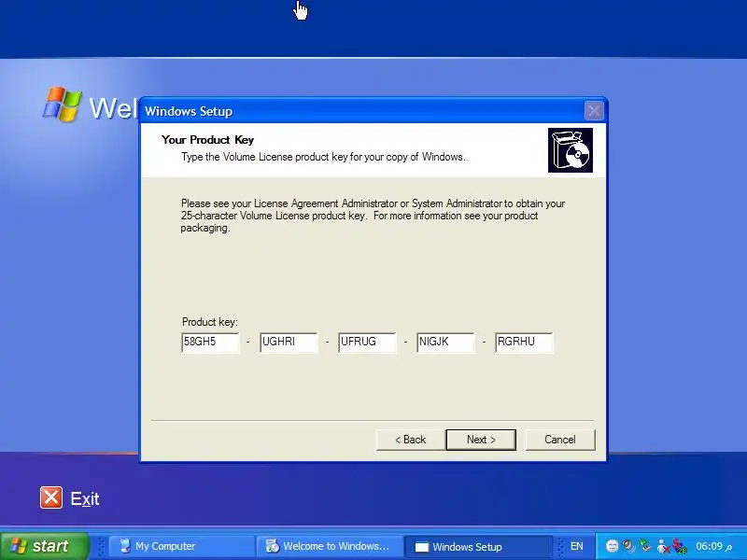This screenshot has height=560, width=747.
Task: Switch to My Computer taskbar button
Action: 181,546
